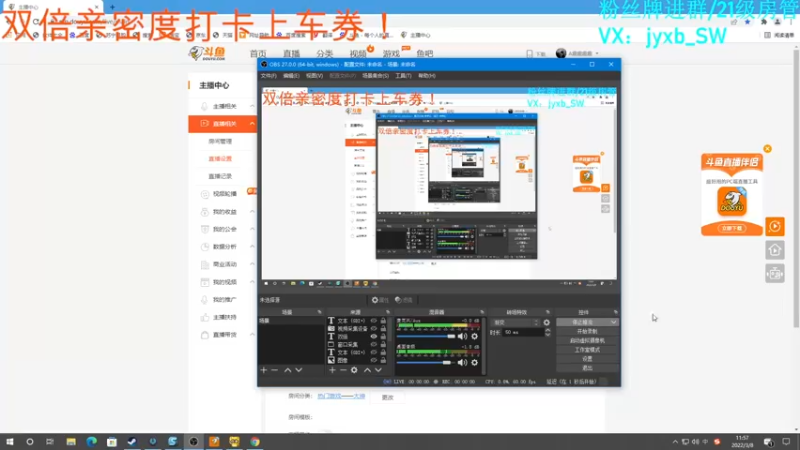This screenshot has width=800, height=450.
Task: Expand 商业活动 sidebar section chevron
Action: coord(252,264)
